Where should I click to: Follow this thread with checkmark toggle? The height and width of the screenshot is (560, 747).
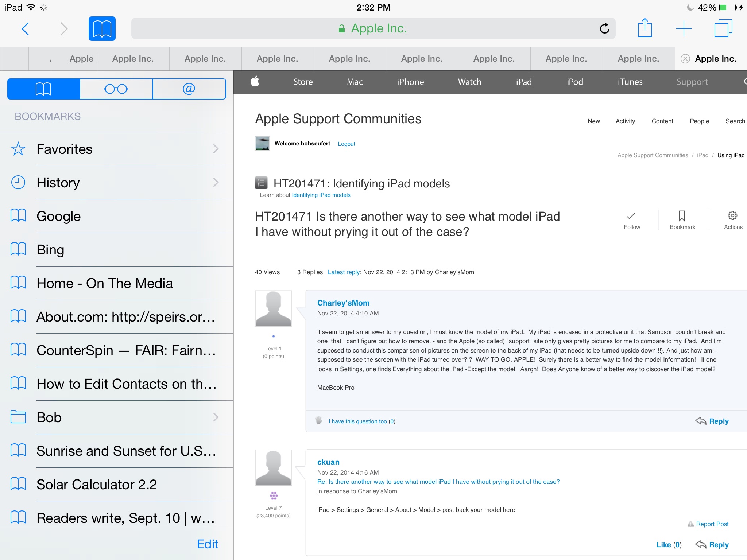[x=631, y=220]
